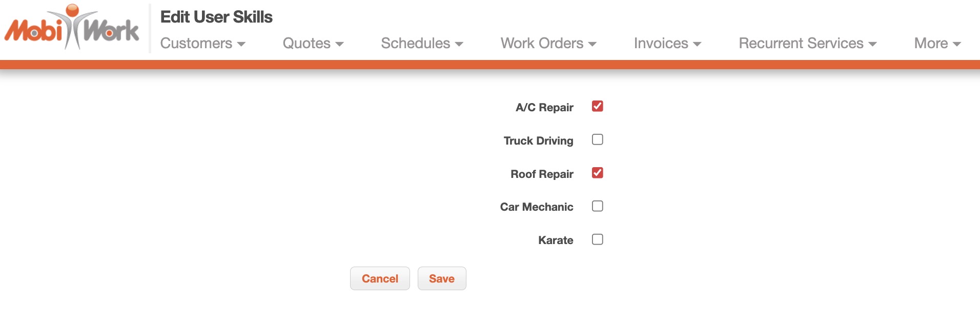Click the Edit User Skills heading
This screenshot has width=980, height=323.
point(216,17)
